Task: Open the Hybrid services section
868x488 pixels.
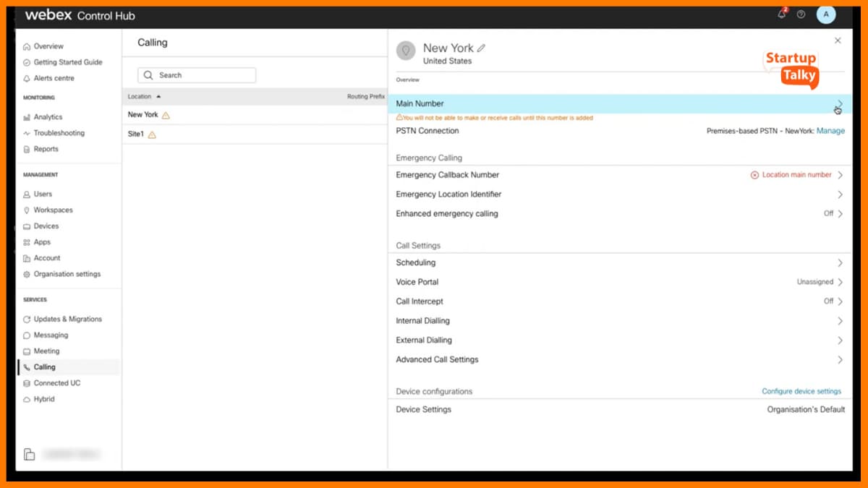Action: click(43, 398)
